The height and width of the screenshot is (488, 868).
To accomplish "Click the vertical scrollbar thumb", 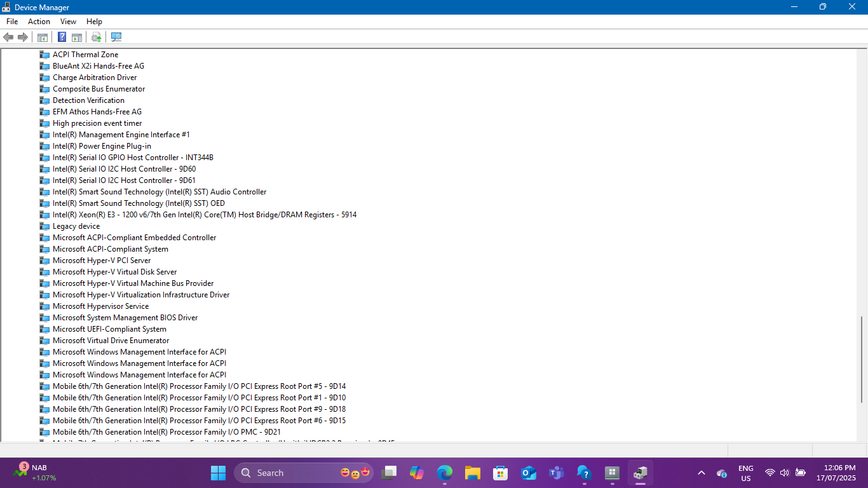I will point(862,359).
